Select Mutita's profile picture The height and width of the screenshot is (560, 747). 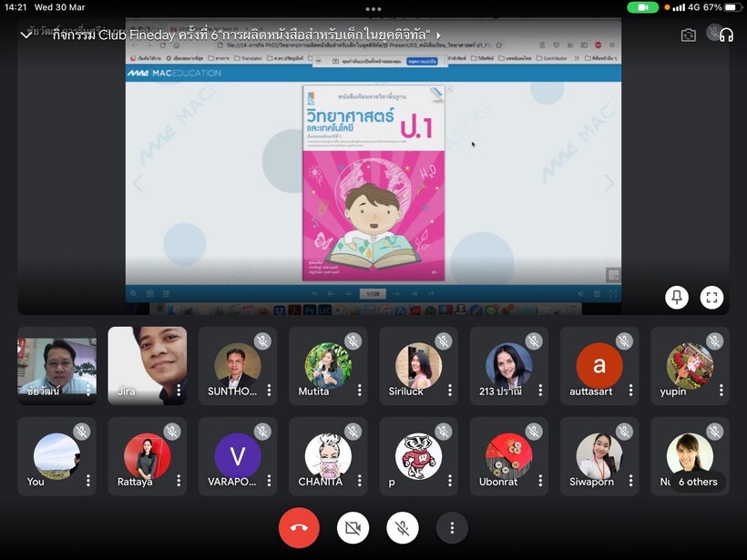(x=328, y=365)
